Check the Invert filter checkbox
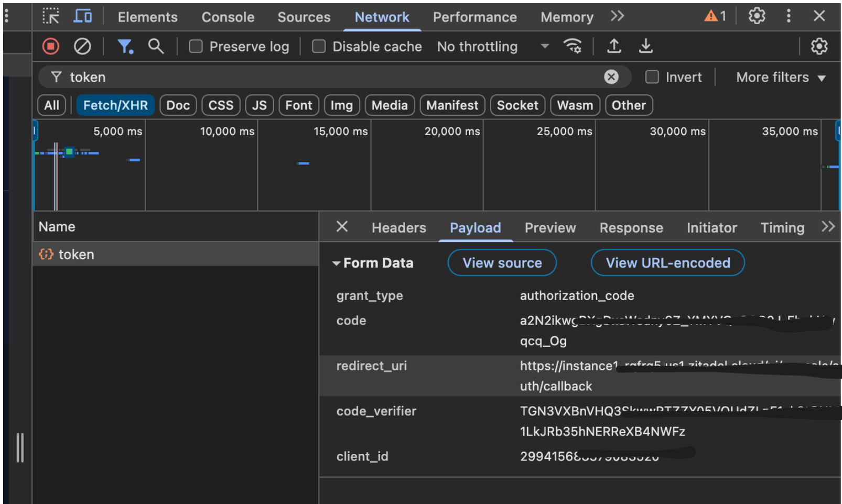Screen dimensions: 842x504 pos(652,77)
